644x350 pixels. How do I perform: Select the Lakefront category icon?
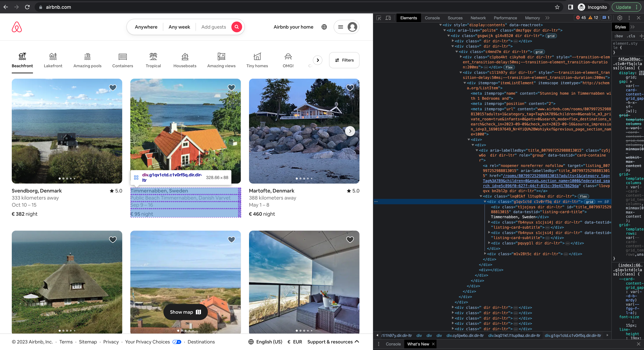pos(53,56)
